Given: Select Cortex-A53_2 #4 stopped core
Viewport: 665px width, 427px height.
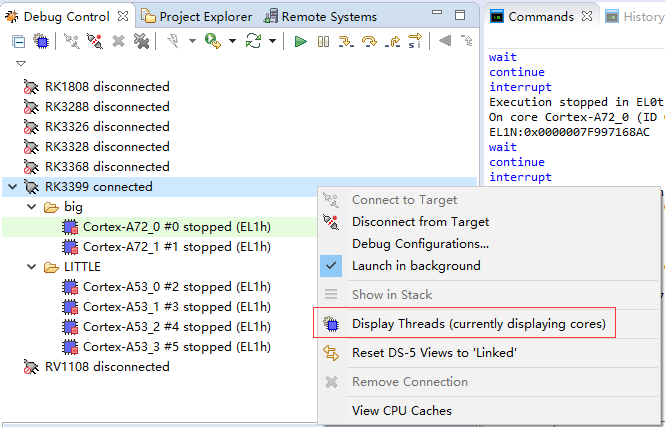Looking at the screenshot, I should [177, 327].
